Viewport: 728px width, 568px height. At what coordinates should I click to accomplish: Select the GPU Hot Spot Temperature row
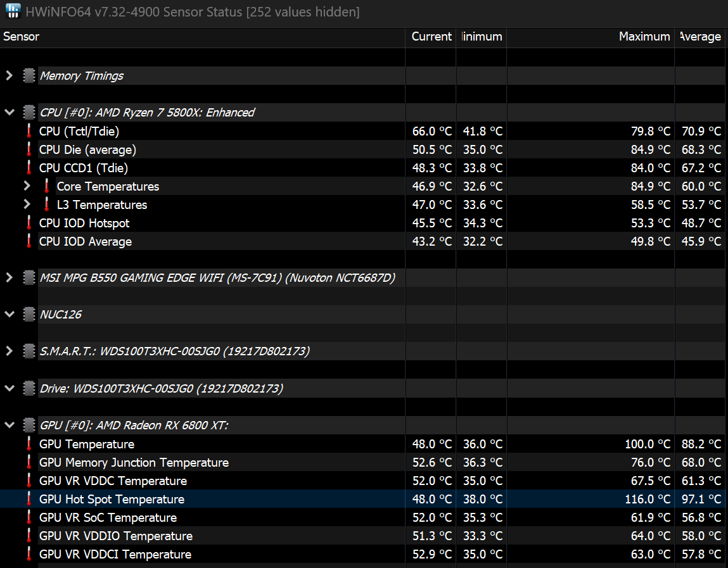tap(364, 499)
